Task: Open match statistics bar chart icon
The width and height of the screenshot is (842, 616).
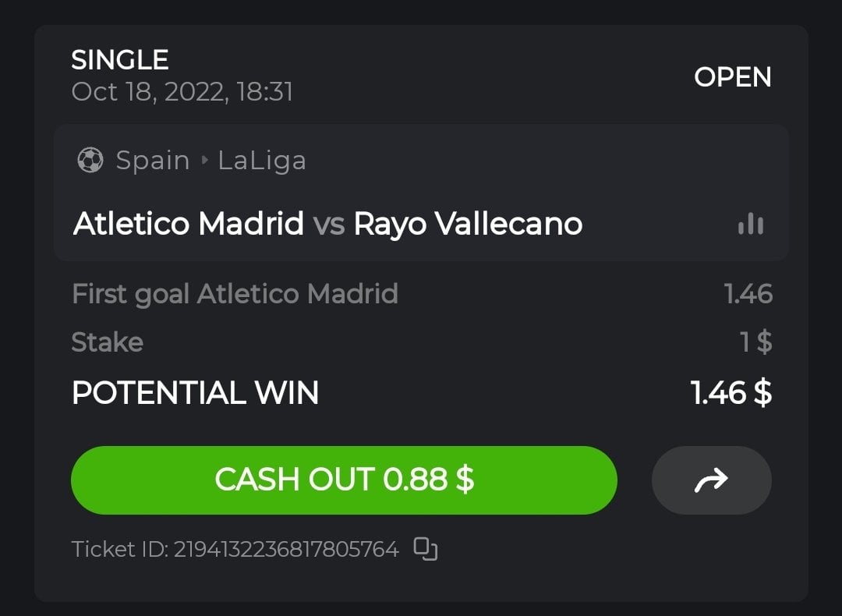Action: coord(751,225)
